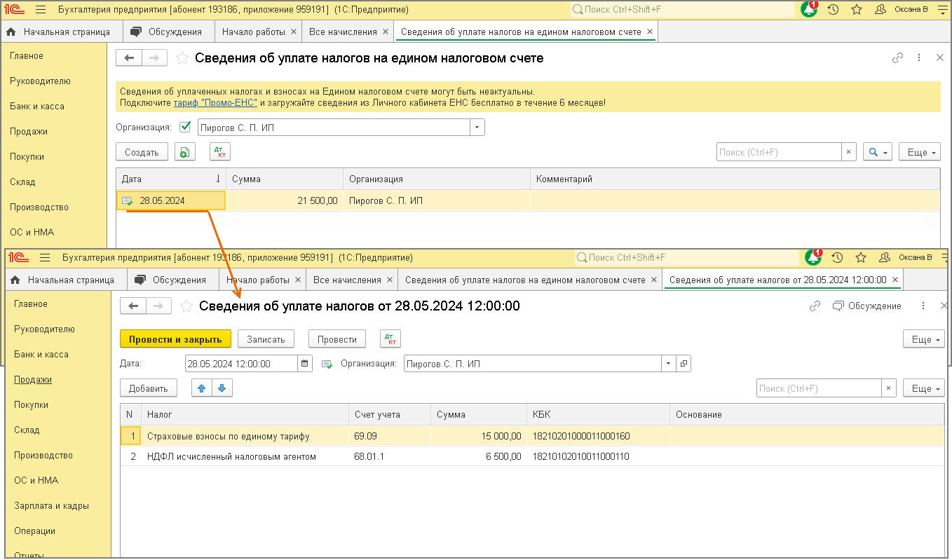
Task: Open three-dot options menu in top window
Action: pos(919,58)
